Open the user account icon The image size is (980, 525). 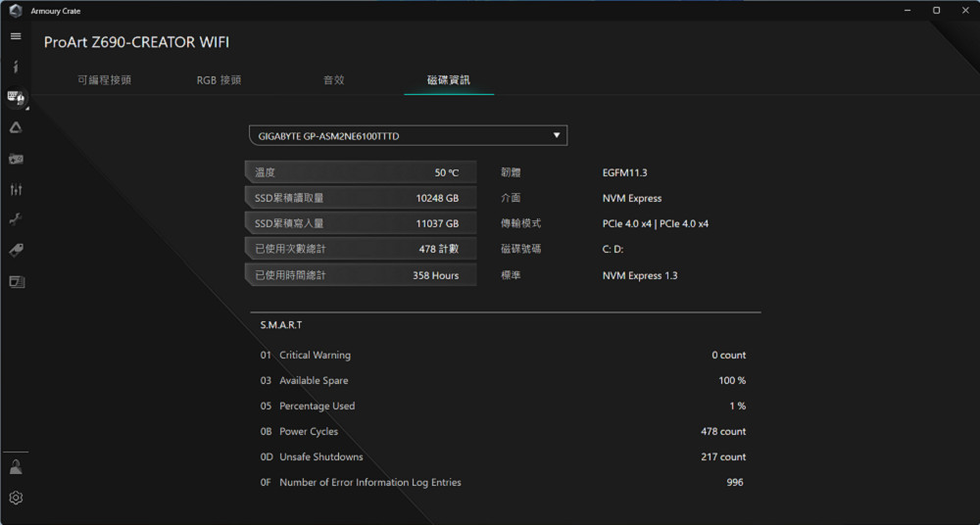pyautogui.click(x=16, y=467)
